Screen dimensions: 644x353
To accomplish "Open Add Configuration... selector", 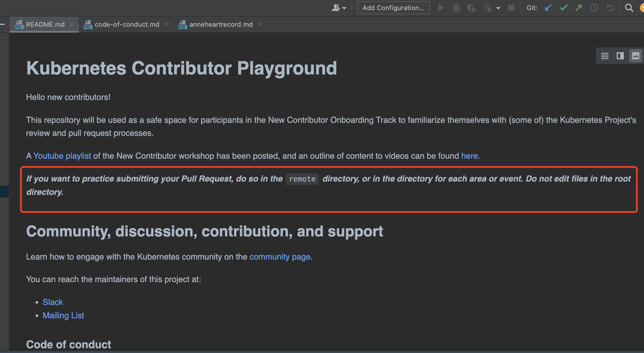I will pyautogui.click(x=393, y=8).
